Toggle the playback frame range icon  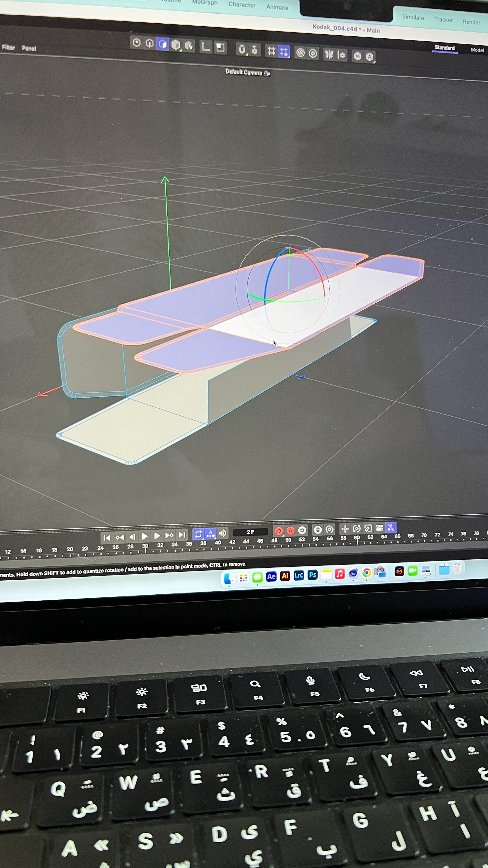210,533
